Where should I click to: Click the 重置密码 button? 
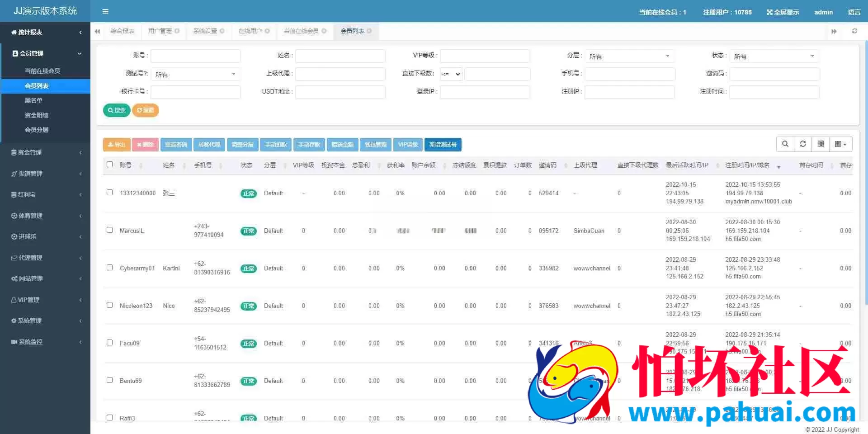(x=176, y=145)
